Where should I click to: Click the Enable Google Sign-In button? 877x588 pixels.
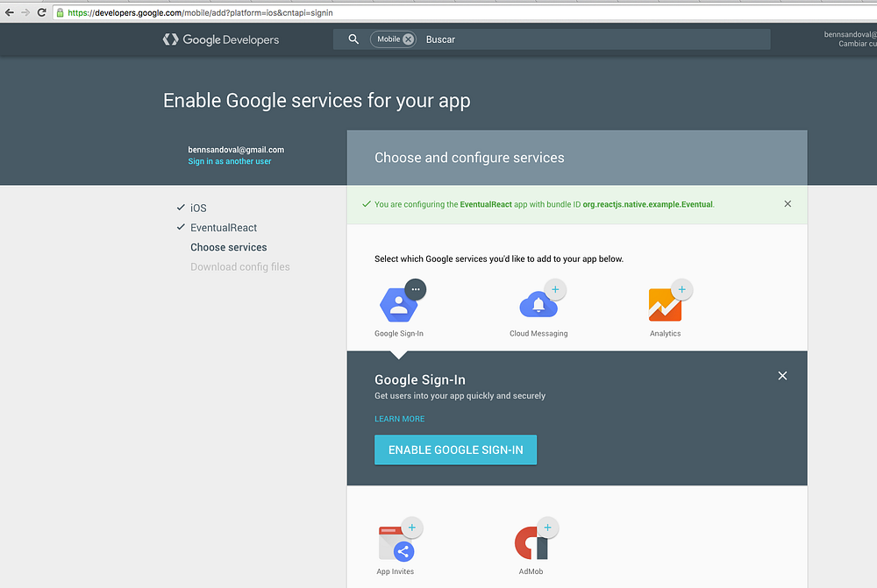(455, 450)
